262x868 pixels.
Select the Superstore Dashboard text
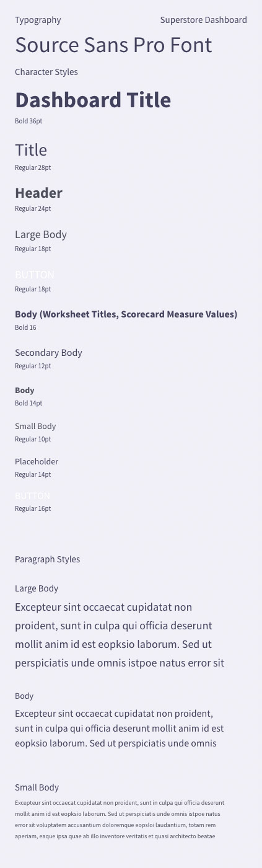(x=203, y=20)
